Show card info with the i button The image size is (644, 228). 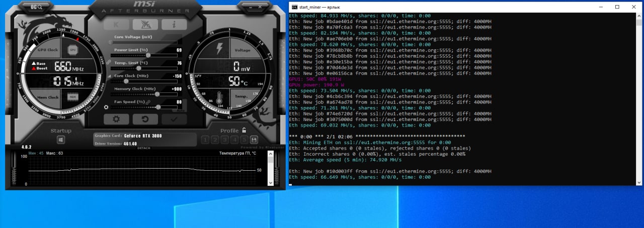click(174, 25)
